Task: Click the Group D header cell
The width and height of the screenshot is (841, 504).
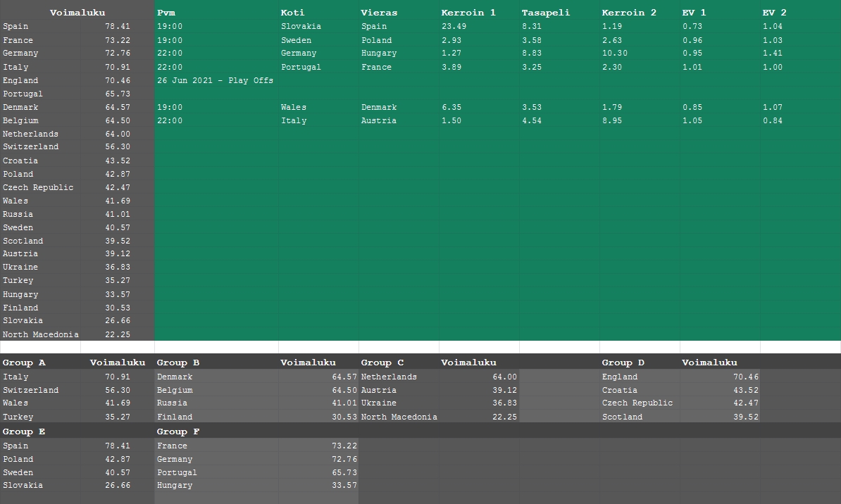Action: point(623,363)
